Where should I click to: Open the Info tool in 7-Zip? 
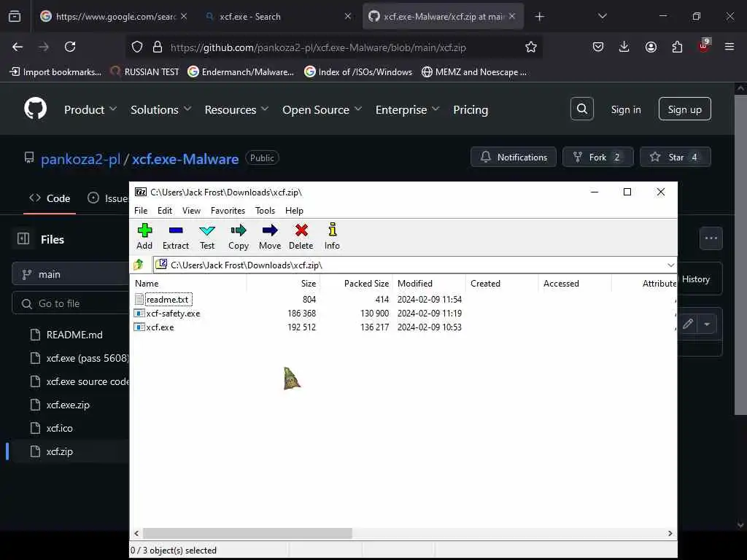(332, 237)
